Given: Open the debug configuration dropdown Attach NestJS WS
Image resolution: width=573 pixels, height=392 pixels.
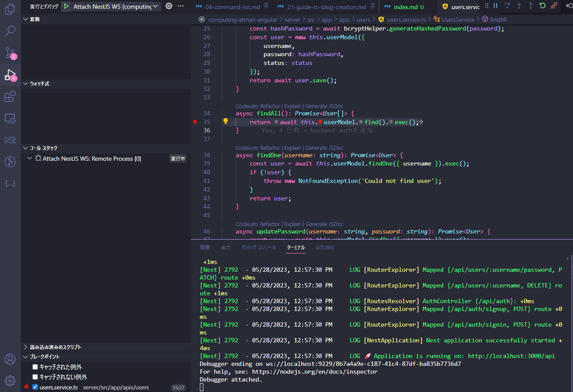Looking at the screenshot, I should pyautogui.click(x=116, y=7).
